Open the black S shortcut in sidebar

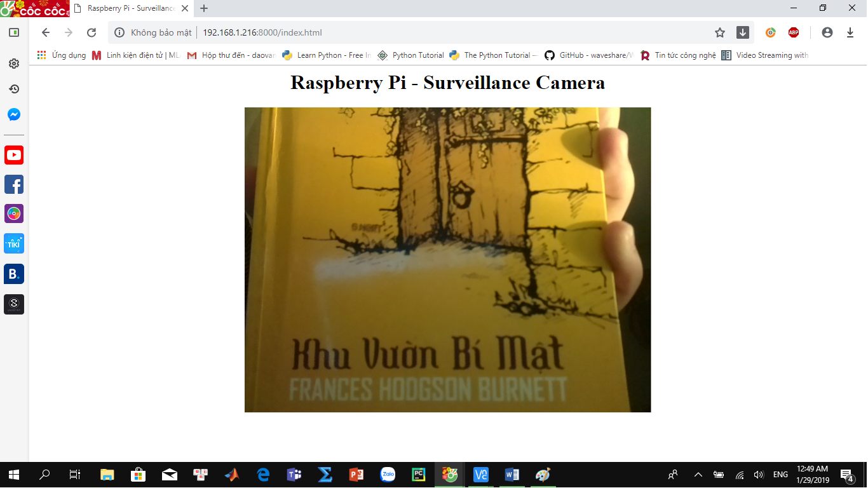tap(14, 304)
